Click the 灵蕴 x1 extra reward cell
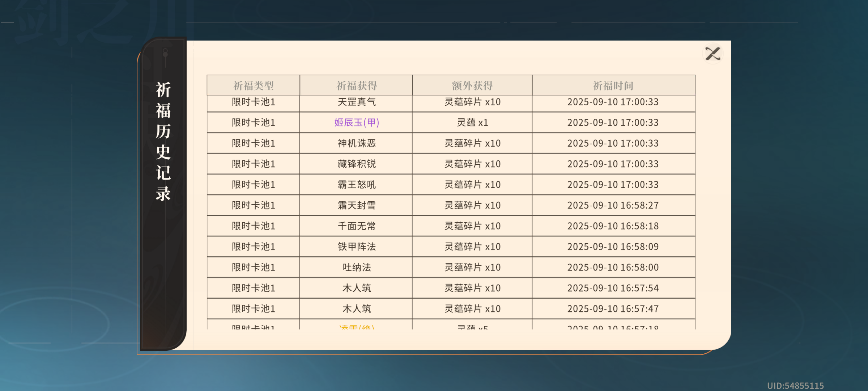868x391 pixels. coord(472,122)
